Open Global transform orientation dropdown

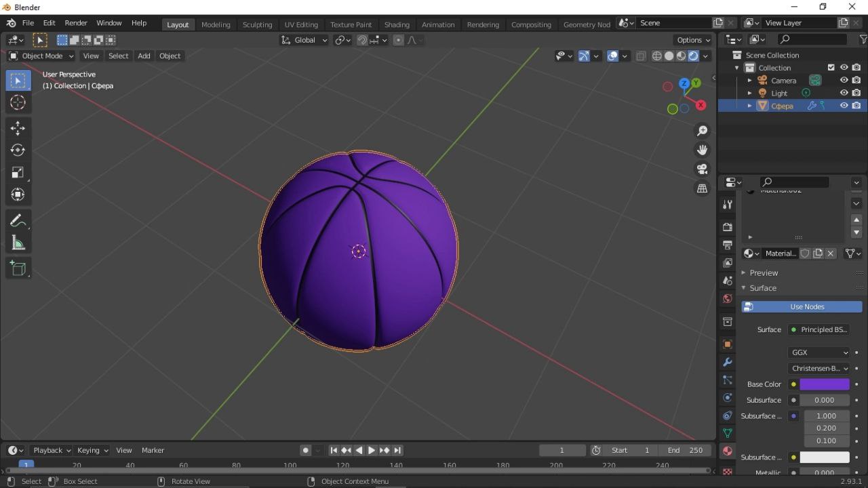[x=304, y=40]
